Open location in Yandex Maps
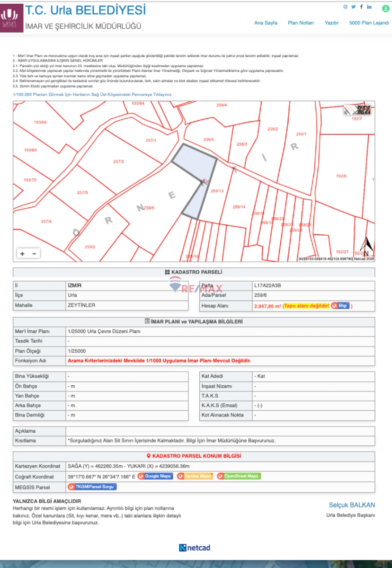The height and width of the screenshot is (568, 392). [x=195, y=476]
